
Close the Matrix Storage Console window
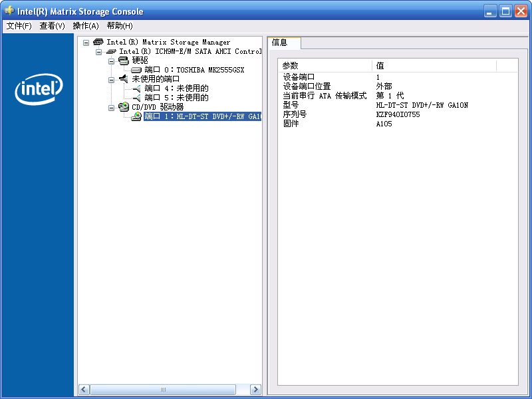point(521,11)
